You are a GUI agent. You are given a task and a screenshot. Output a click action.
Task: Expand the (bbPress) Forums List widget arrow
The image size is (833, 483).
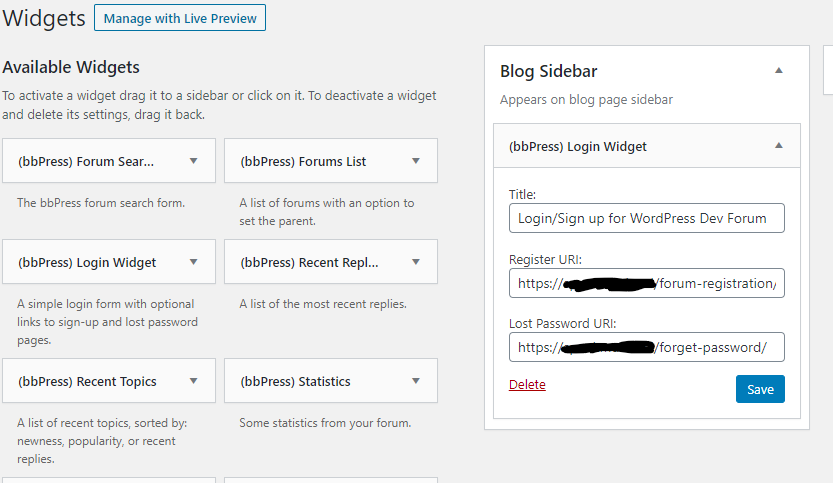tap(416, 161)
